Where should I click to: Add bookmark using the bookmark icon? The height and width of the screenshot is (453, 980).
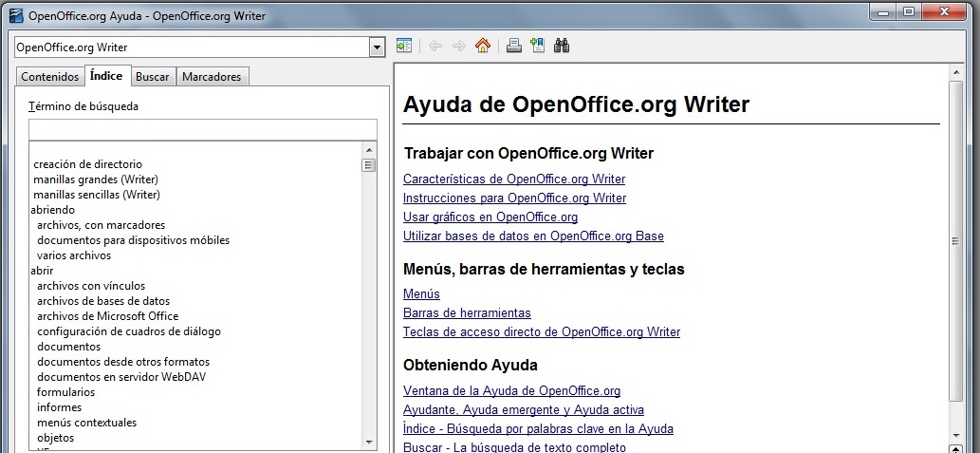click(538, 46)
